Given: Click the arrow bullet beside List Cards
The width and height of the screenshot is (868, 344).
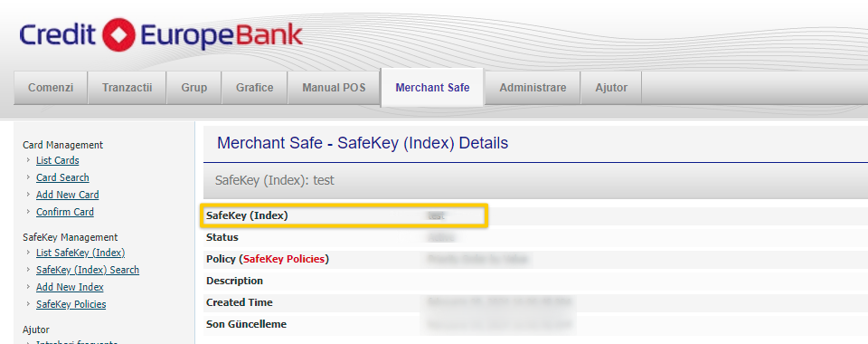Looking at the screenshot, I should [28, 160].
